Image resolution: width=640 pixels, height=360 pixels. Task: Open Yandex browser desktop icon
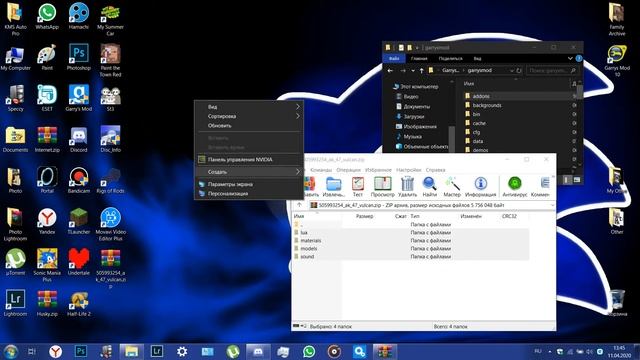[47, 221]
